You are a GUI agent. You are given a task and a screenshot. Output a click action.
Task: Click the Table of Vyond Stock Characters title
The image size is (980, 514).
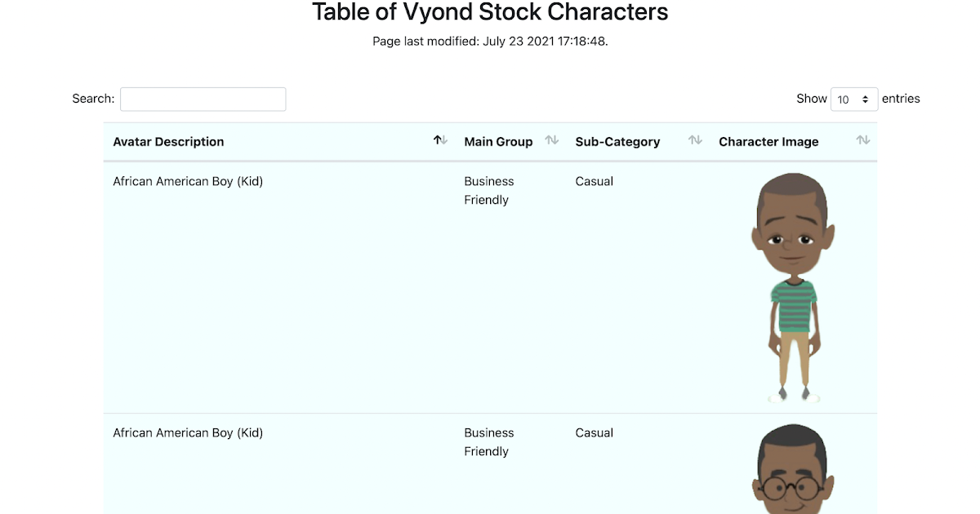click(489, 12)
